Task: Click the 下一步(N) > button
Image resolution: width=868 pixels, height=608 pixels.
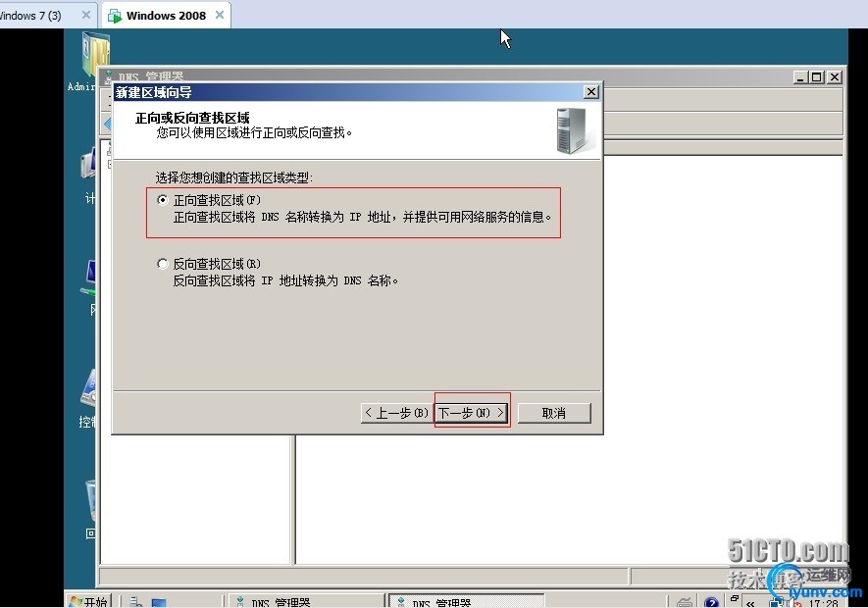Action: 472,413
